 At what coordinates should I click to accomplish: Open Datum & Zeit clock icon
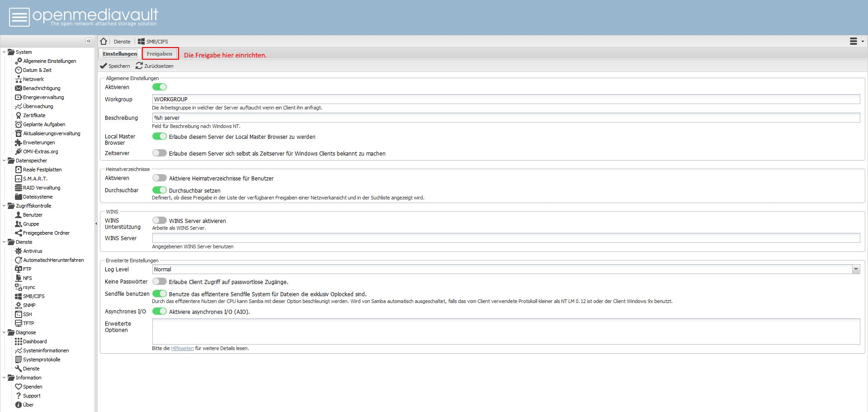pyautogui.click(x=19, y=70)
